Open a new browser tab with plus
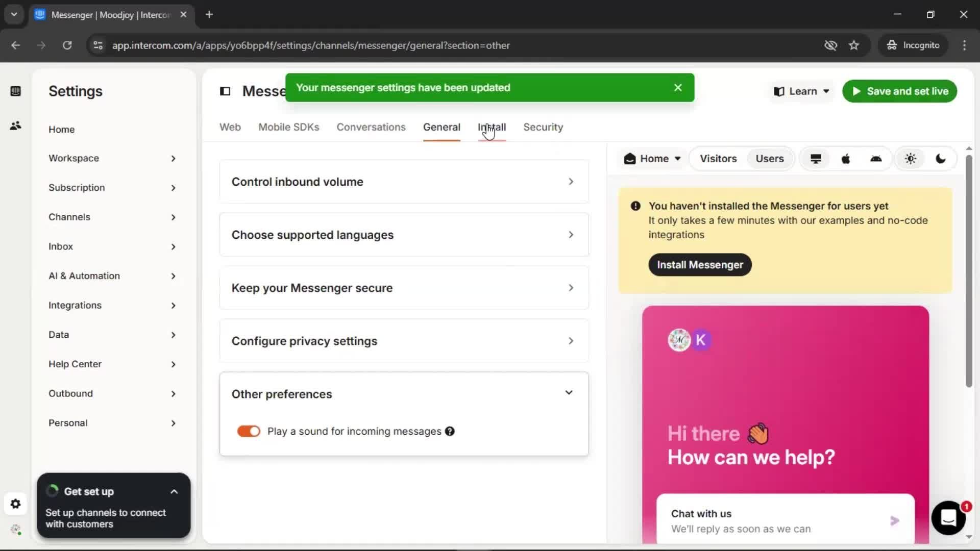 209,14
